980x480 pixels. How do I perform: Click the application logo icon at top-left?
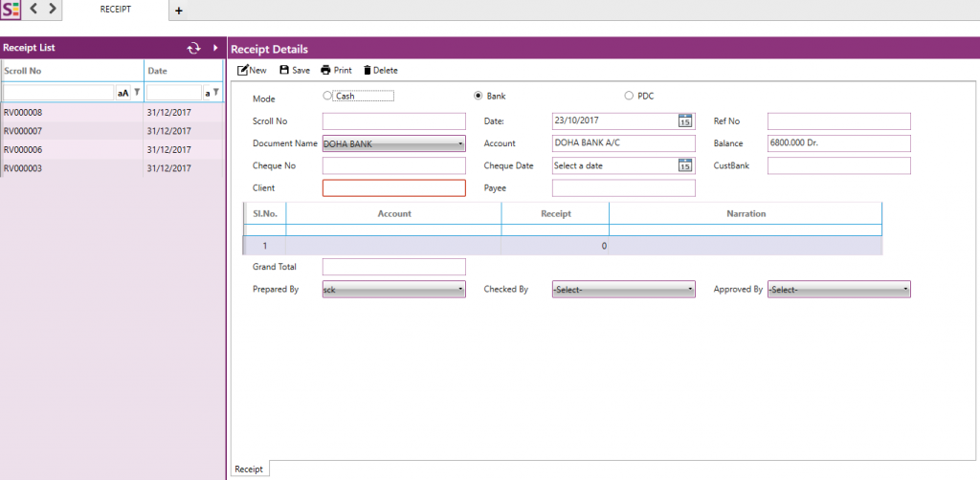coord(11,10)
